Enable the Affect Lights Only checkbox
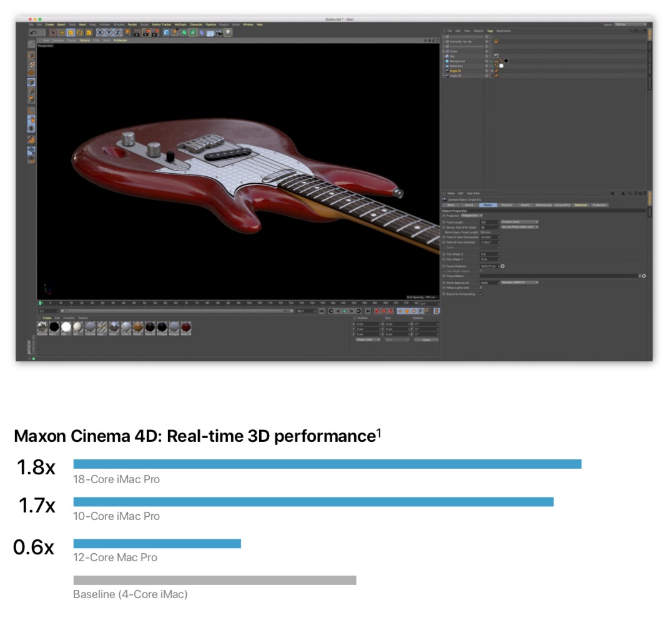 pyautogui.click(x=481, y=287)
